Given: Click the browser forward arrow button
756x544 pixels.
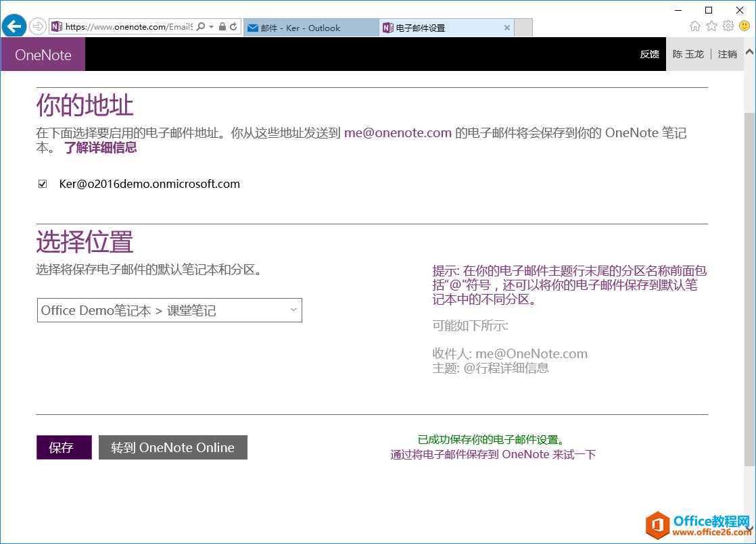Looking at the screenshot, I should (x=38, y=27).
